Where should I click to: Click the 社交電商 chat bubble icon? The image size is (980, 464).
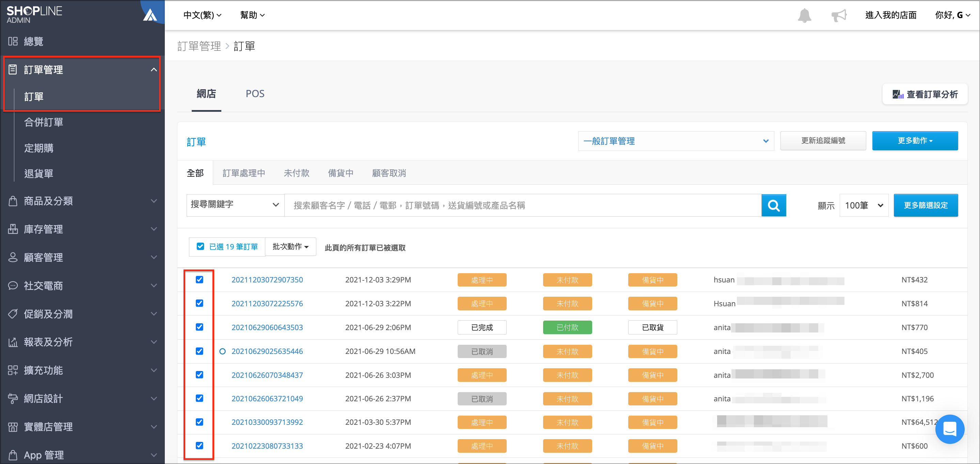(13, 285)
